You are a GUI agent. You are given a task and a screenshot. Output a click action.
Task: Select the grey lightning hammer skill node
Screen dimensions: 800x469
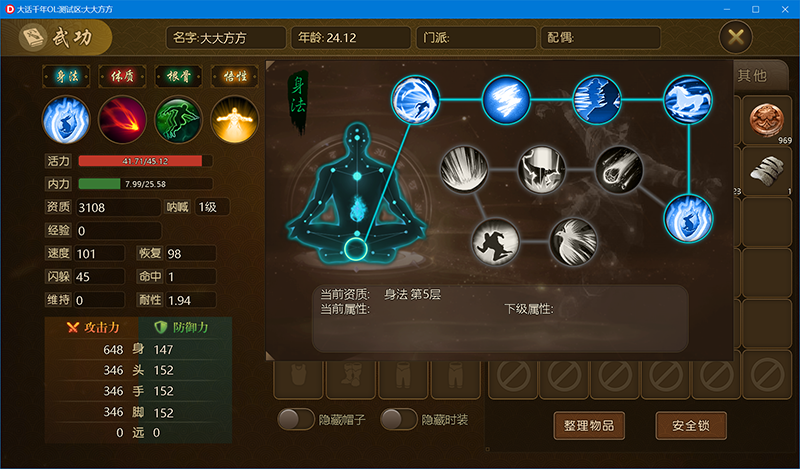[541, 170]
